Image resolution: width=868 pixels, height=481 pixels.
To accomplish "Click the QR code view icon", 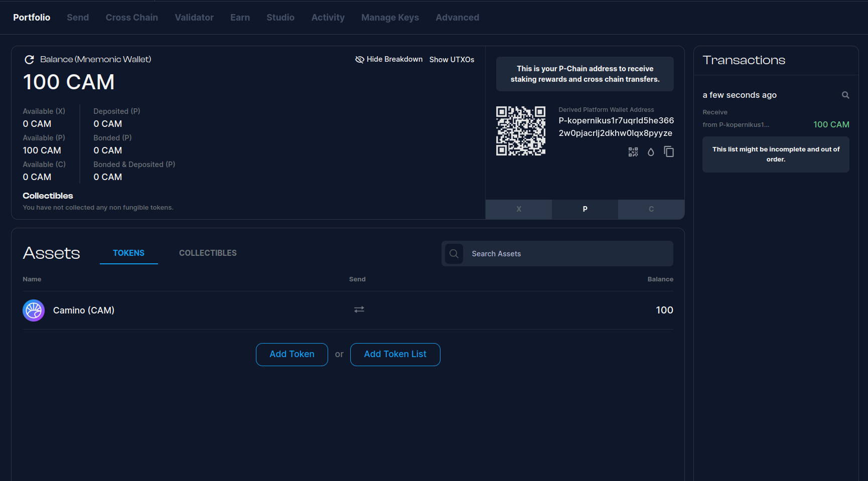I will click(x=633, y=152).
